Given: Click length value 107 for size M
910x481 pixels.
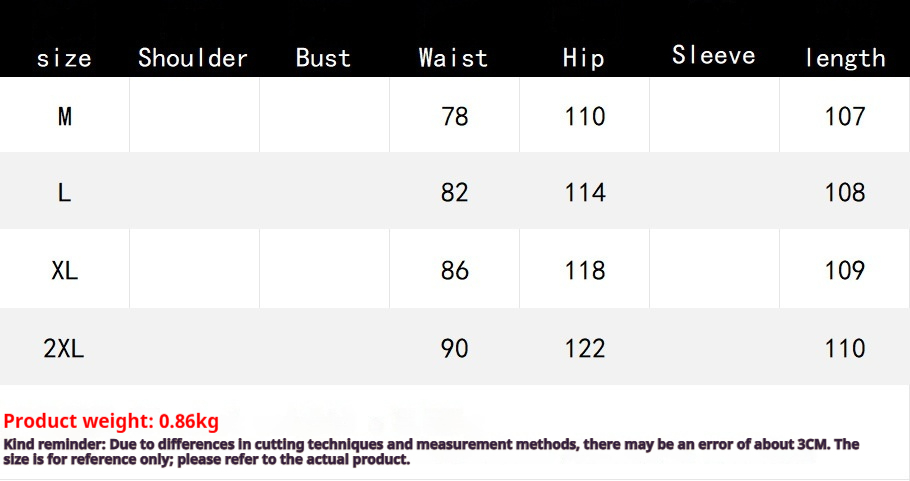Looking at the screenshot, I should [845, 117].
